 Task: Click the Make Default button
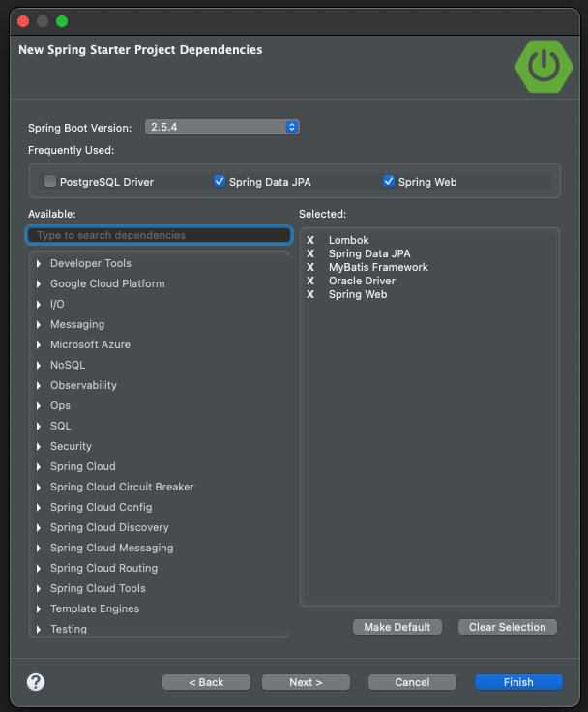(x=397, y=627)
